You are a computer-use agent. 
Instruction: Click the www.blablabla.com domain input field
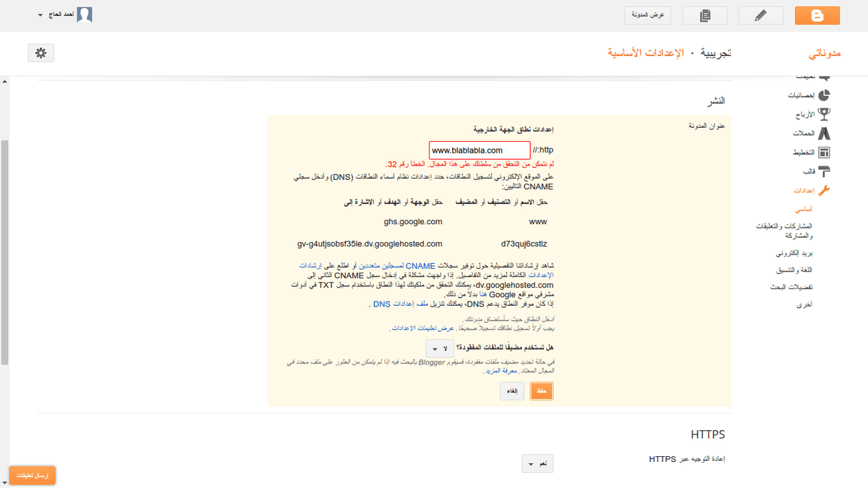(x=479, y=150)
